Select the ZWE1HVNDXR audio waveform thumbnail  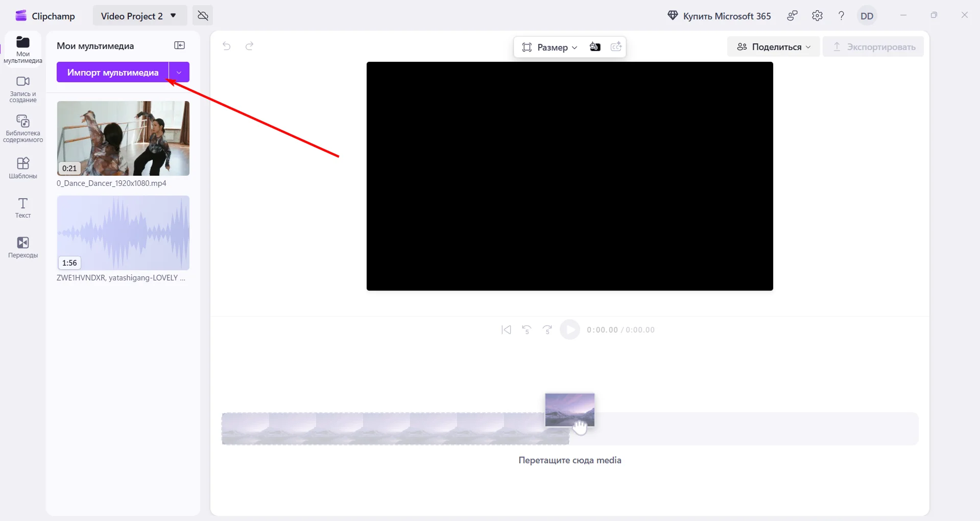pyautogui.click(x=123, y=233)
